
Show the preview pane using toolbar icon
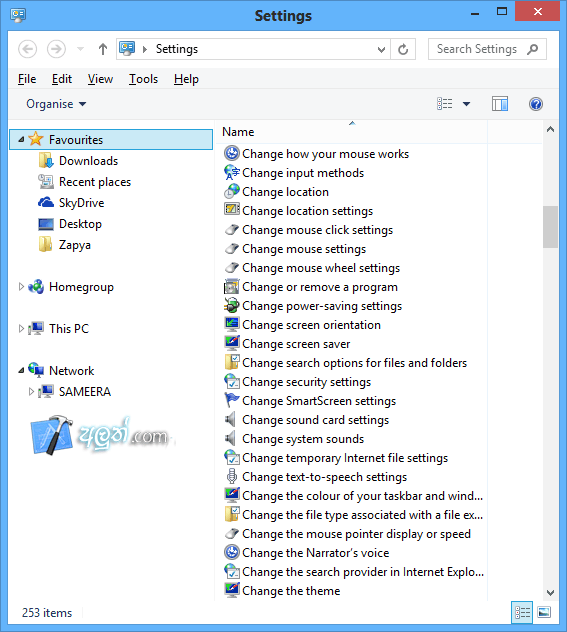tap(500, 104)
